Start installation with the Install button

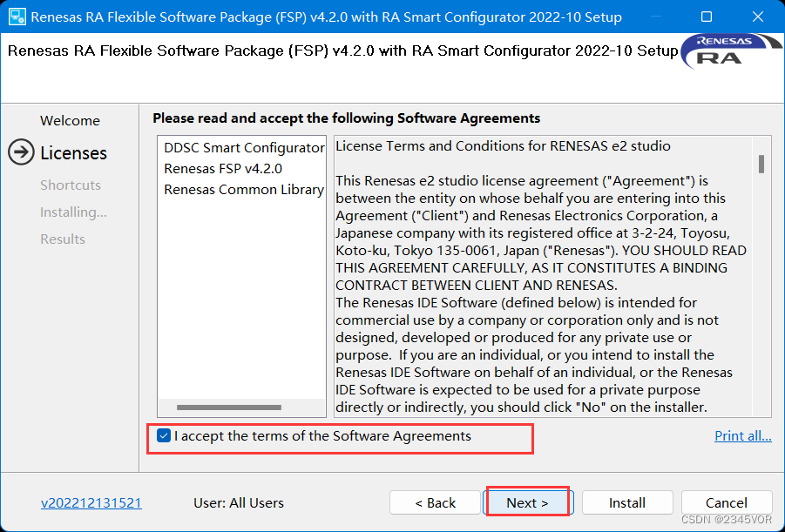pos(626,502)
